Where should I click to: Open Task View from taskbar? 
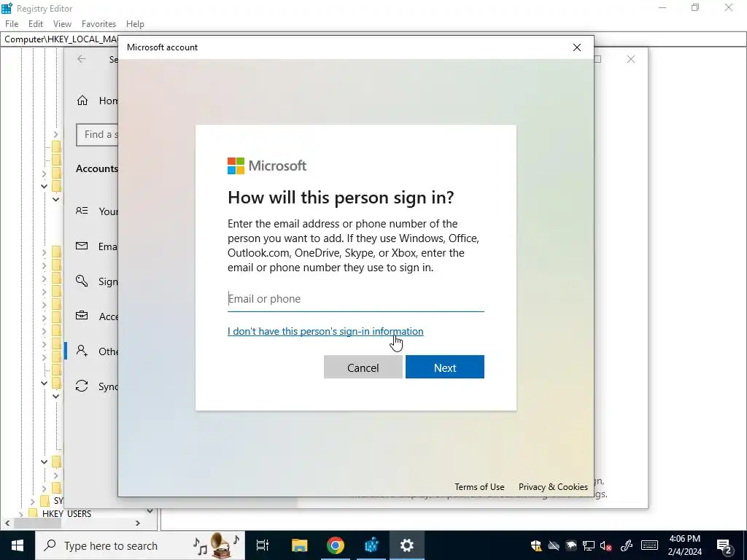tap(263, 545)
